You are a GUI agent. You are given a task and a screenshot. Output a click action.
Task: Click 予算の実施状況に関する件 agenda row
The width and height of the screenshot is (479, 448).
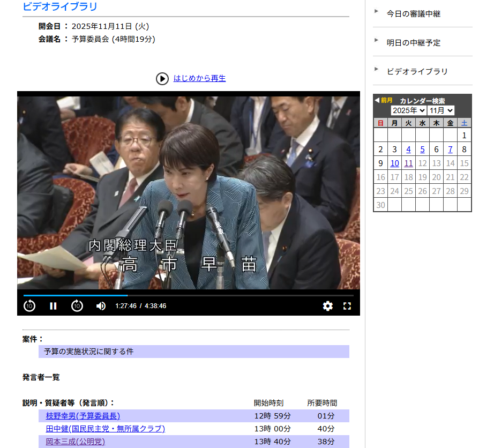pyautogui.click(x=193, y=352)
